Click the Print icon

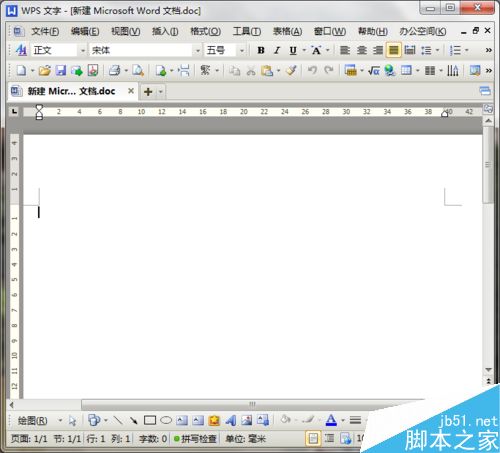click(x=115, y=70)
